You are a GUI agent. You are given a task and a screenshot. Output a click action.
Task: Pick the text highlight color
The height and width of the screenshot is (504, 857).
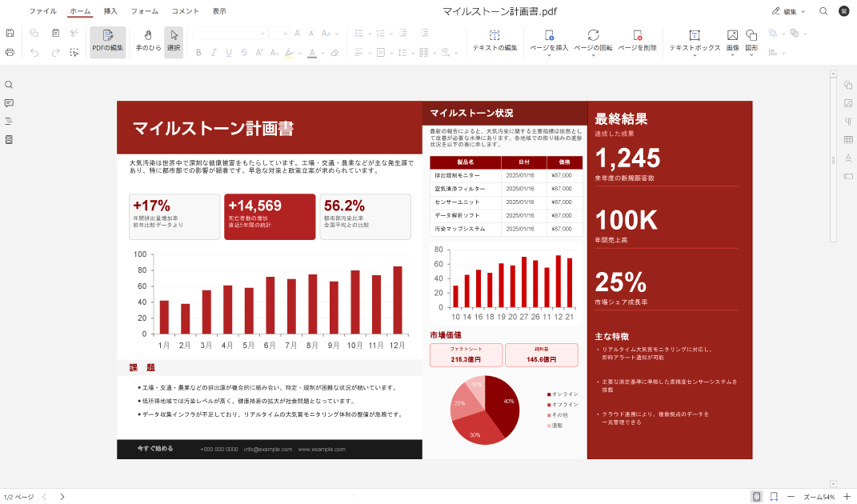(x=289, y=53)
